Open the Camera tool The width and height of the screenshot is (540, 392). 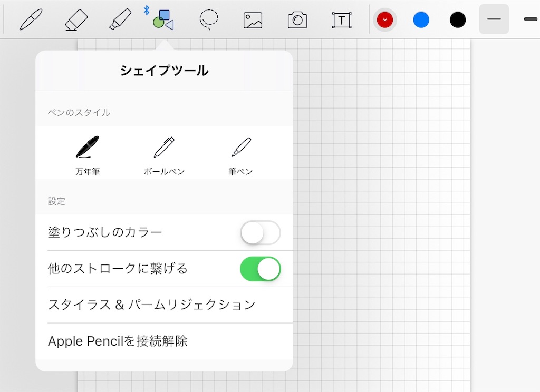(x=297, y=20)
